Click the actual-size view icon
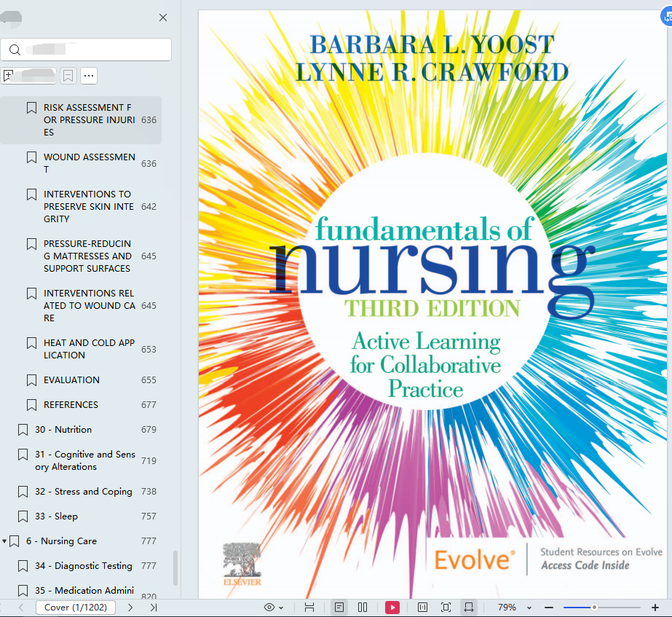Viewport: 672px width, 617px height. 422,608
